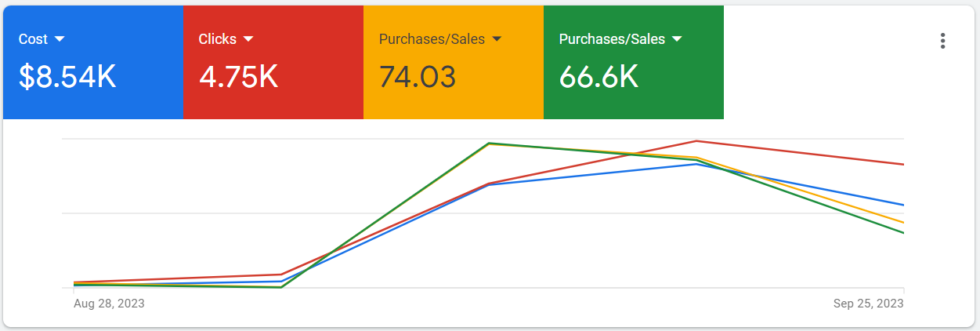Click the Sep 25, 2023 axis label
Image resolution: width=980 pixels, height=331 pixels.
click(x=869, y=303)
